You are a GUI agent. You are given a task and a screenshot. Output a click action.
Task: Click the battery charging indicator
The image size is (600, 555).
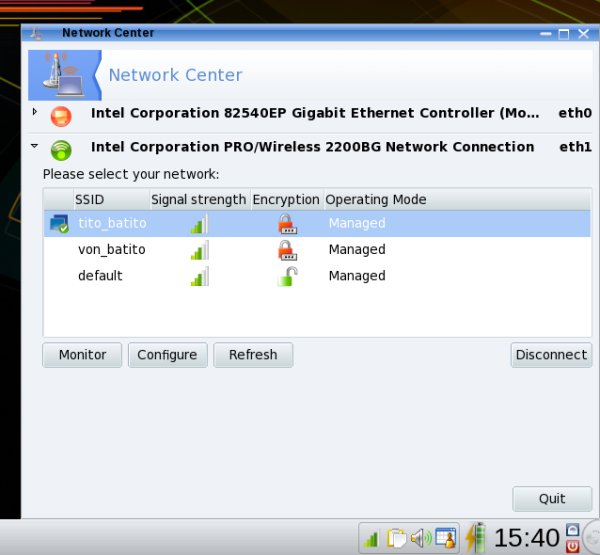475,537
